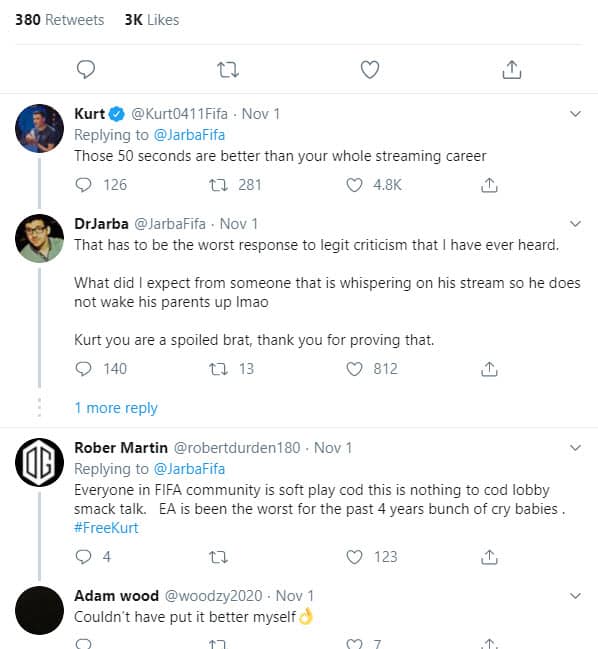The height and width of the screenshot is (649, 598).
Task: Like Rober Martin's tweet with 123 likes
Action: 354,557
